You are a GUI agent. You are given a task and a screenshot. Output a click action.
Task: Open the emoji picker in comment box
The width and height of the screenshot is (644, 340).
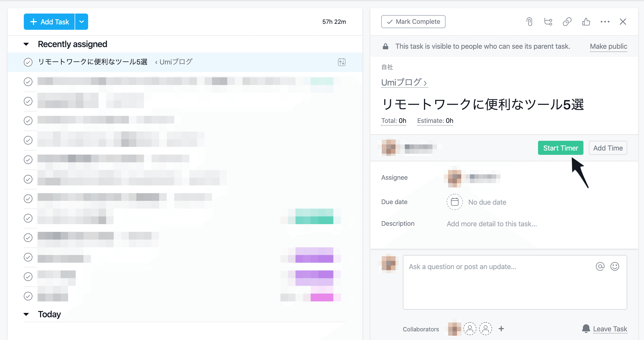615,266
